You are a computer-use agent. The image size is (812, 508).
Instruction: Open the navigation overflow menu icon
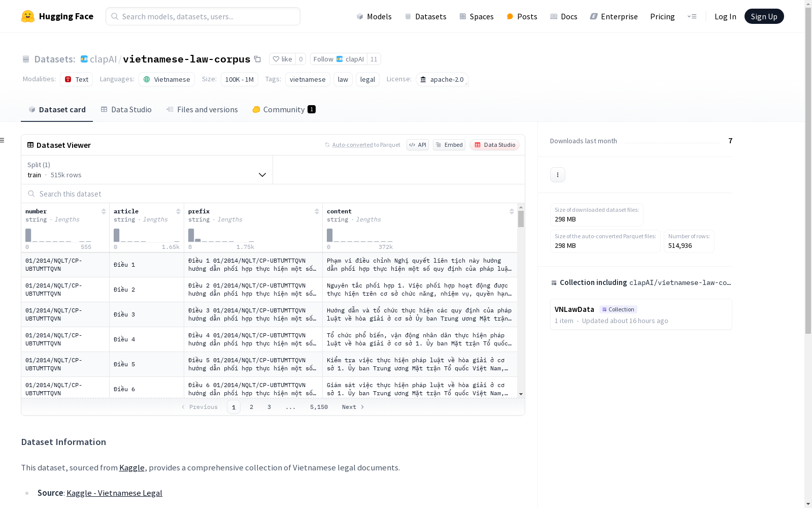pyautogui.click(x=692, y=16)
